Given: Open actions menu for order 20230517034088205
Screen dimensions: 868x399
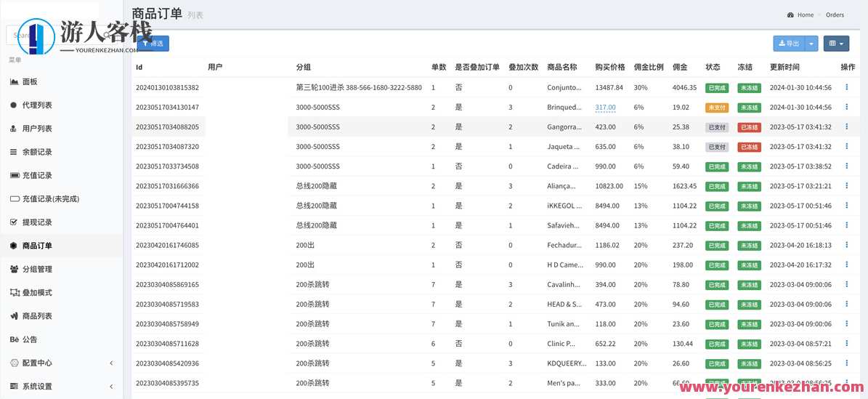Looking at the screenshot, I should (846, 127).
